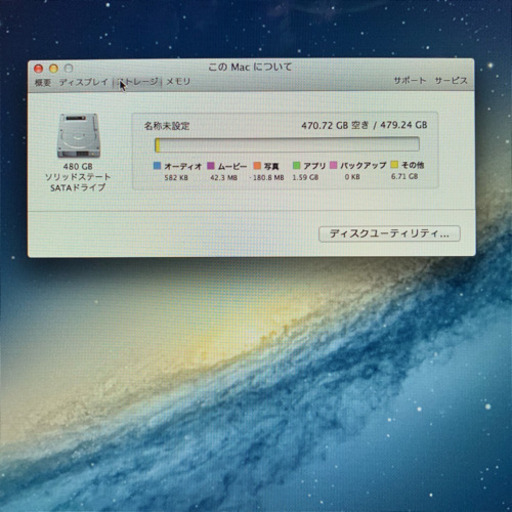Switch to the メモリ tab
512x512 pixels.
[178, 81]
